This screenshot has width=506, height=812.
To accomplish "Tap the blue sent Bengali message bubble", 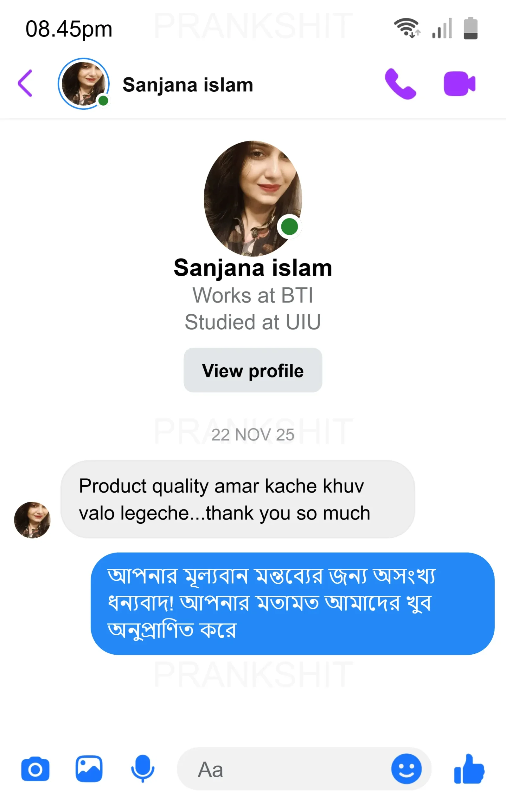I will (292, 603).
